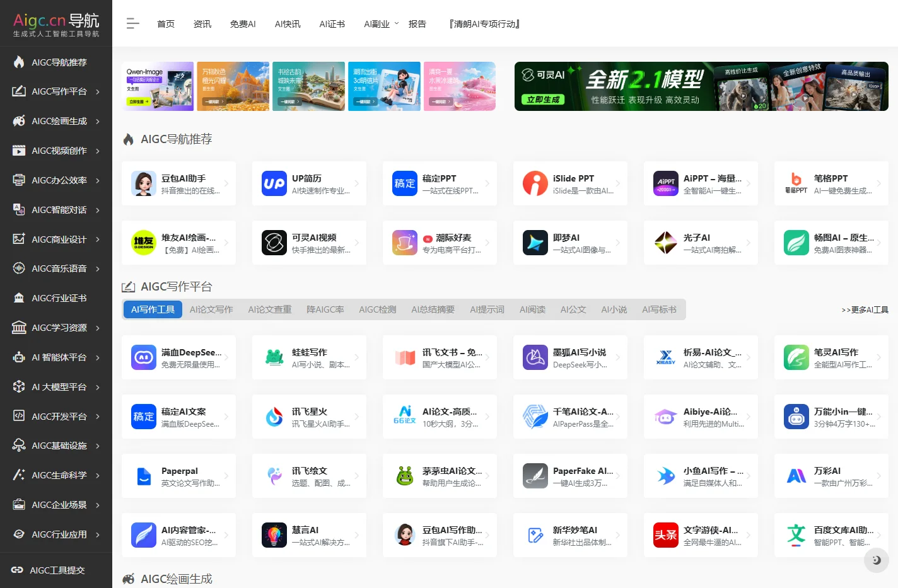
Task: Click the AiPPT purple logo icon
Action: tap(666, 183)
